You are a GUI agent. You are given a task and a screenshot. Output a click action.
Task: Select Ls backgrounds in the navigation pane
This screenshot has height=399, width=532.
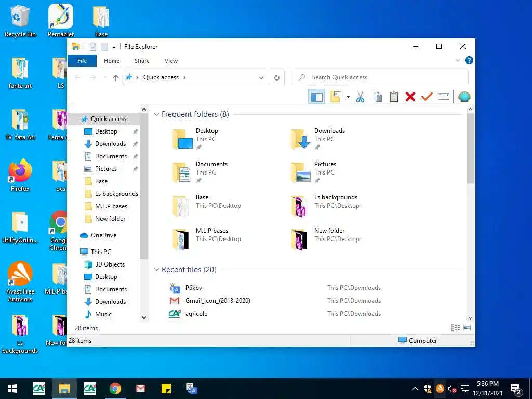(116, 194)
